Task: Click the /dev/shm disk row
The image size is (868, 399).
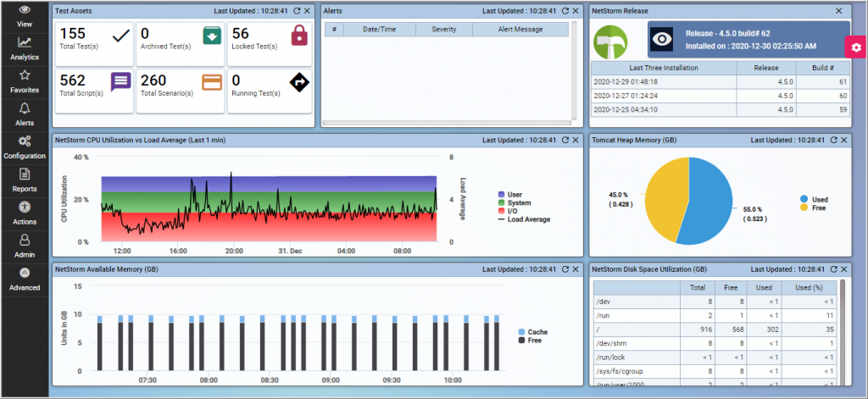Action: tap(715, 343)
